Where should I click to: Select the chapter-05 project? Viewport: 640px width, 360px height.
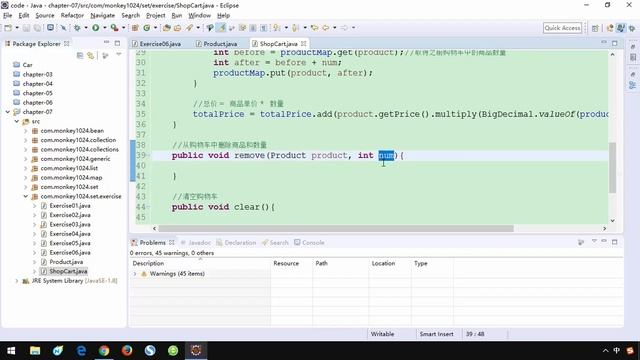[38, 93]
